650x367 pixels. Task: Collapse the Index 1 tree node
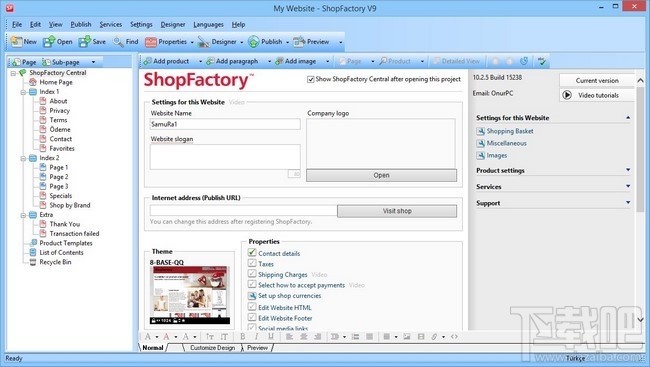click(23, 92)
